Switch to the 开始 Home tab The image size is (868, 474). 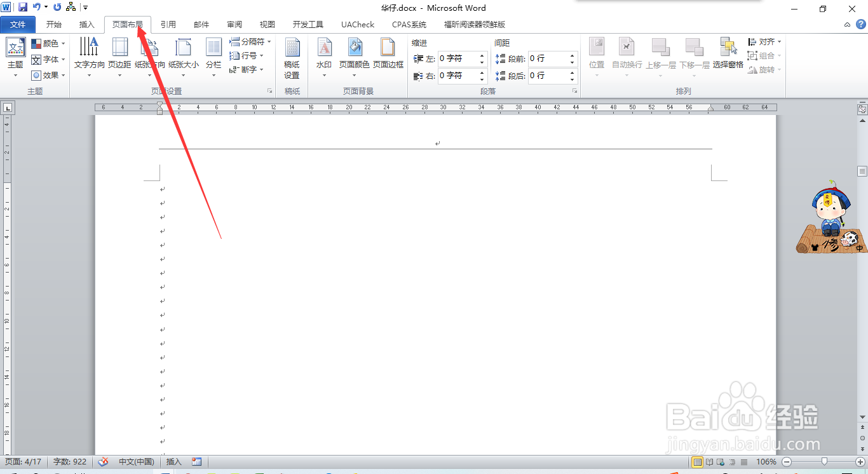[54, 25]
